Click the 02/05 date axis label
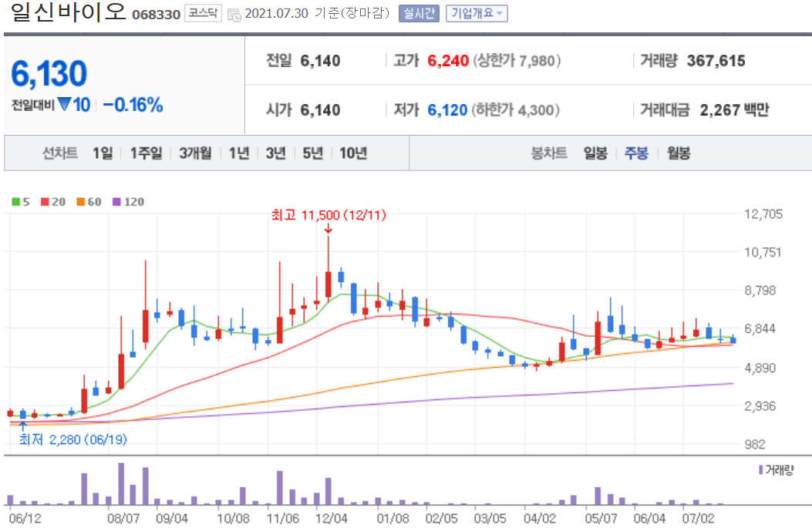812x528 pixels. [442, 518]
